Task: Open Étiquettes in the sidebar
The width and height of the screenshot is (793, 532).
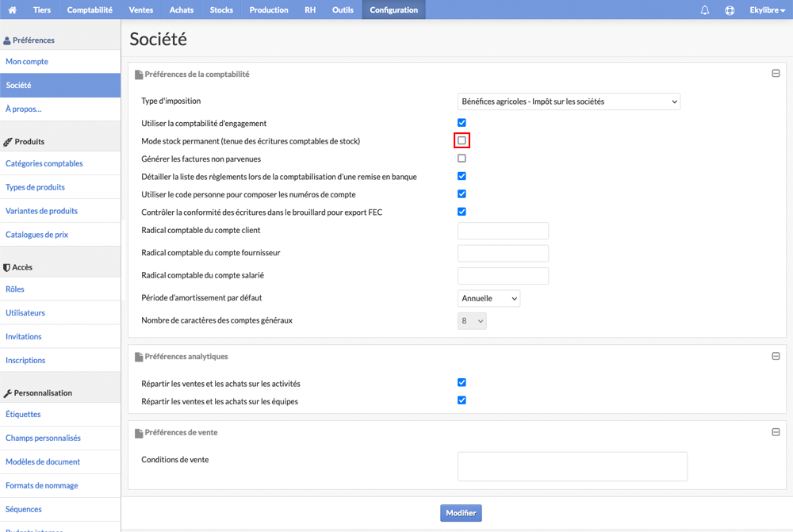Action: click(60, 414)
